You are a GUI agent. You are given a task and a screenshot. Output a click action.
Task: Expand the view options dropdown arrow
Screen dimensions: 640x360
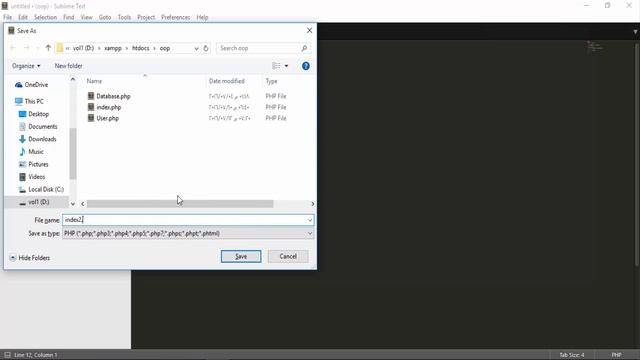click(x=286, y=66)
